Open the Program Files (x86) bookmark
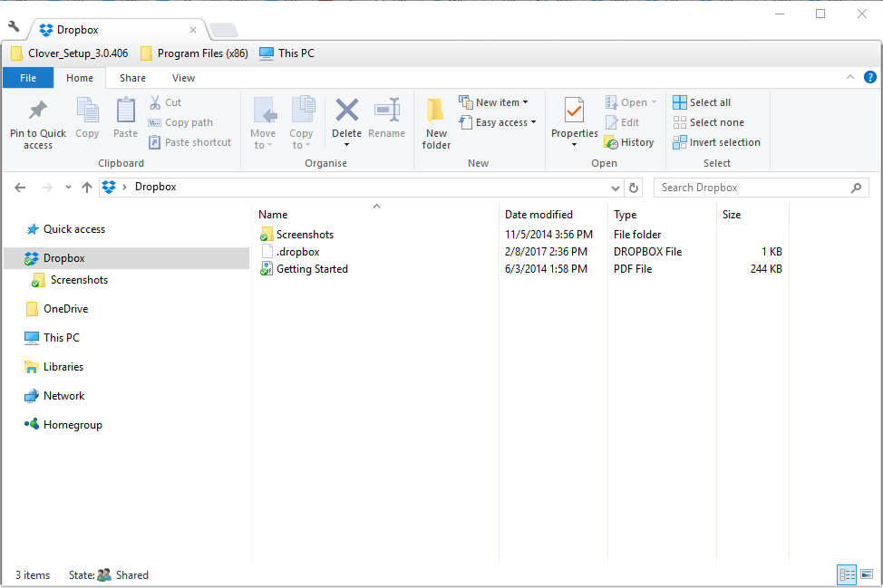The width and height of the screenshot is (883, 588). tap(194, 53)
